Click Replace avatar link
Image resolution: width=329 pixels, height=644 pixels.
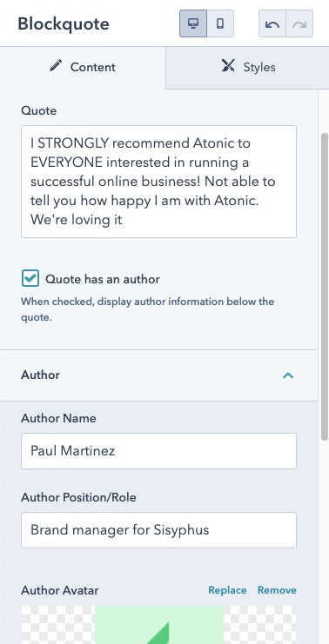(x=227, y=590)
